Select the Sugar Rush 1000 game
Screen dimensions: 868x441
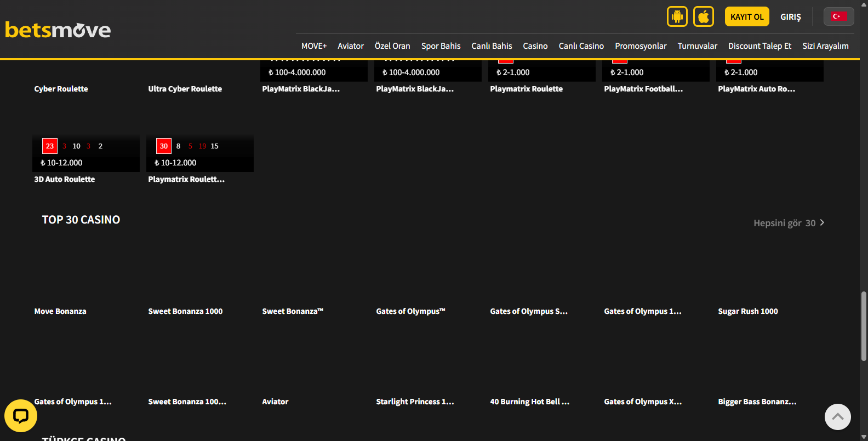[x=747, y=311]
